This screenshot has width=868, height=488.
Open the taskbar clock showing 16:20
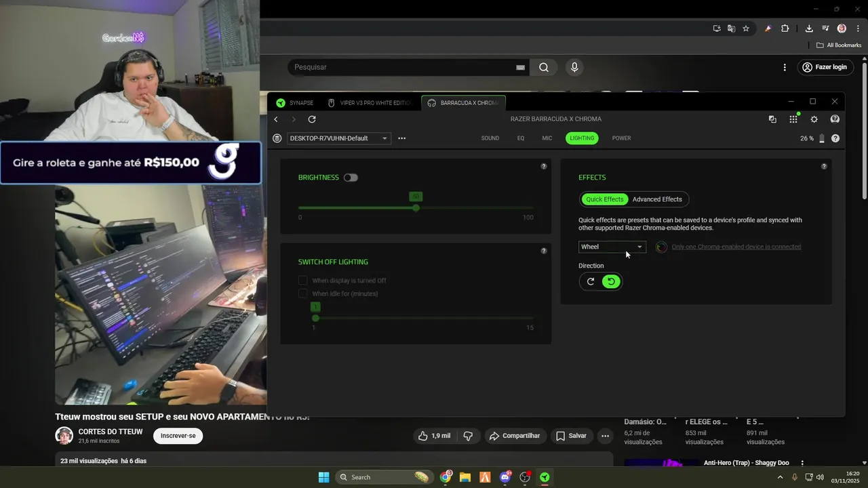pyautogui.click(x=846, y=477)
